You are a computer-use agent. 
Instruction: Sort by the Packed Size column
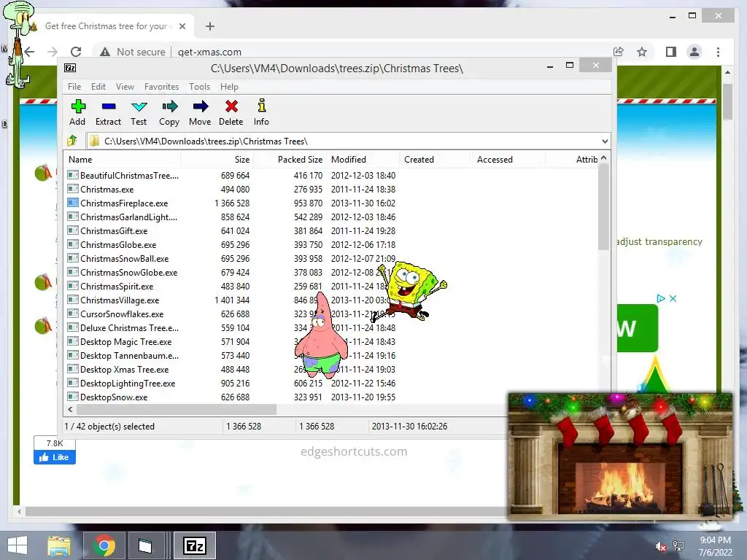point(290,160)
